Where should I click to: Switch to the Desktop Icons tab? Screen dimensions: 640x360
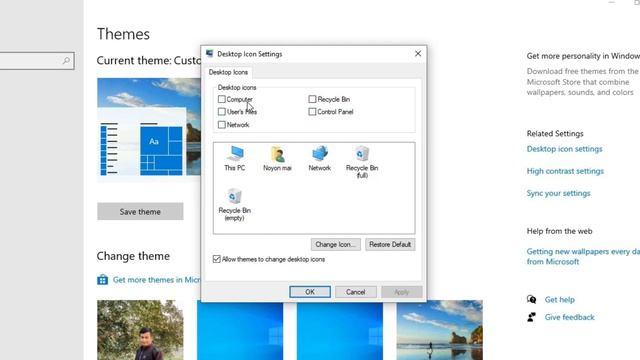point(228,72)
